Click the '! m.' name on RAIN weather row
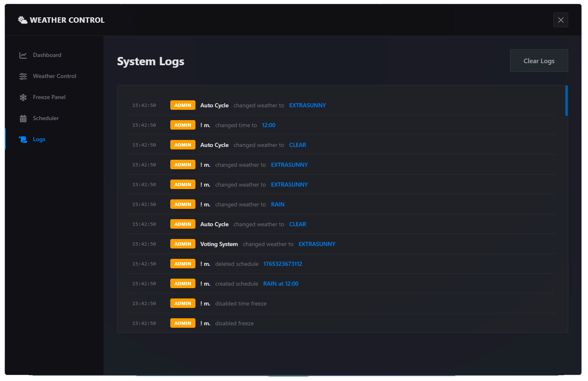 205,204
